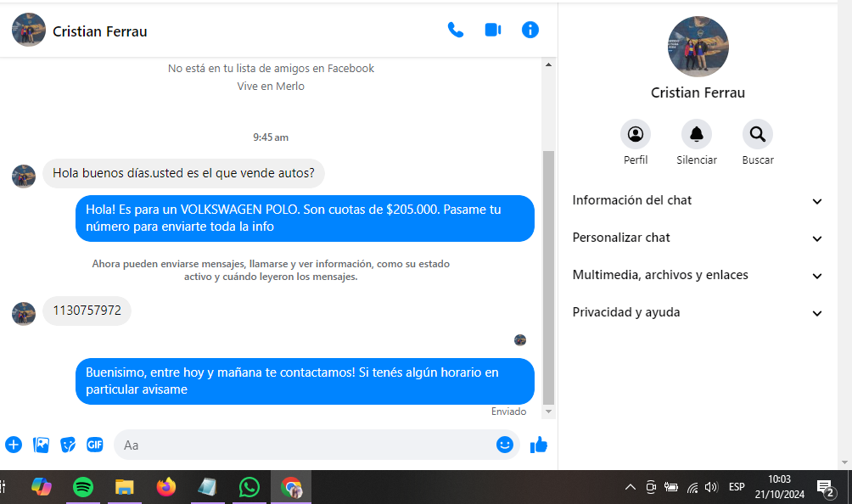
Task: Click Buscar to search in conversation
Action: tap(757, 134)
